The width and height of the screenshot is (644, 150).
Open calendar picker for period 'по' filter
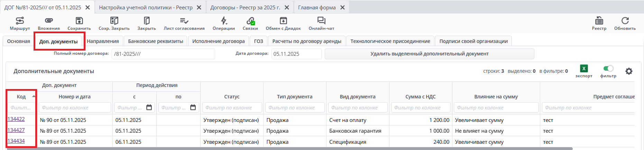click(x=193, y=107)
